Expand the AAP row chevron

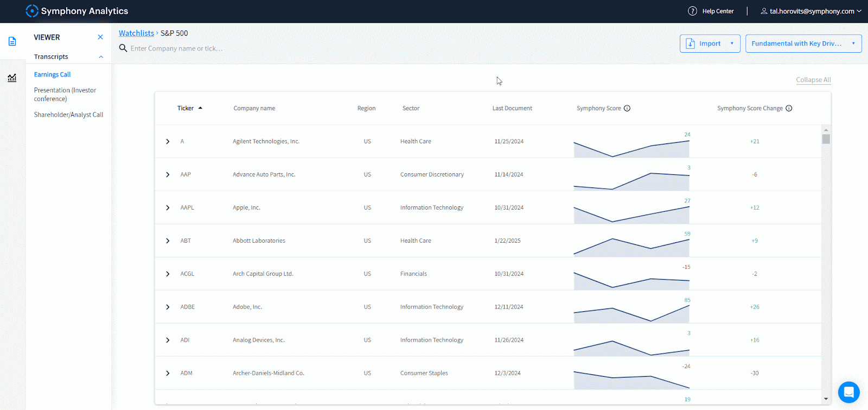pyautogui.click(x=168, y=174)
